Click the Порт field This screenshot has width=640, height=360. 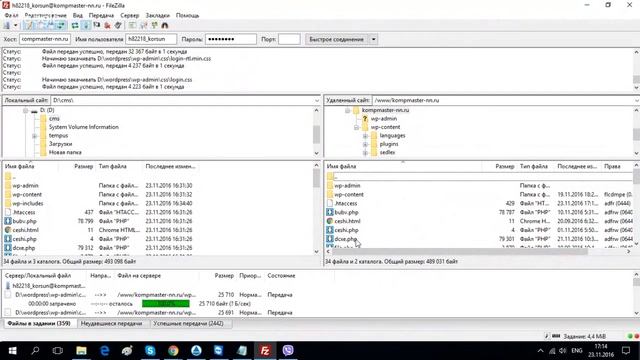coord(289,39)
